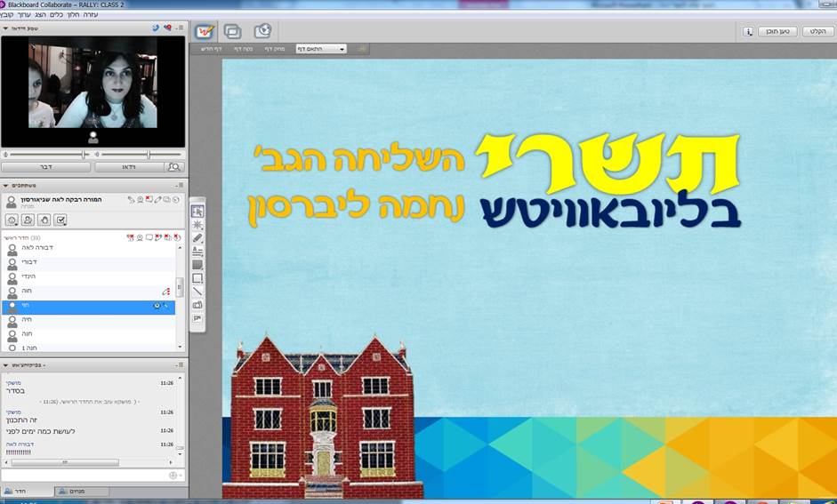
Task: Click the chat message input field
Action: [x=85, y=476]
